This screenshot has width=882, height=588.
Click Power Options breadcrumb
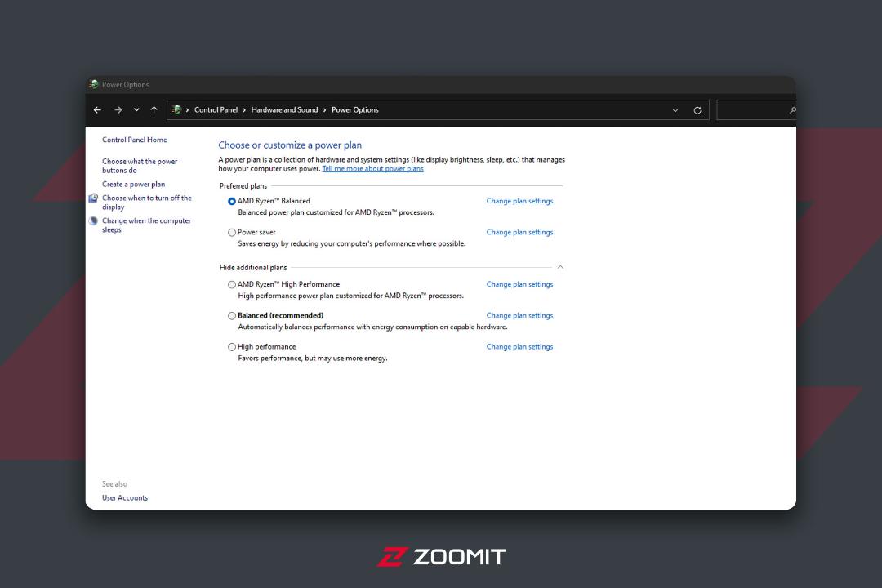tap(355, 109)
